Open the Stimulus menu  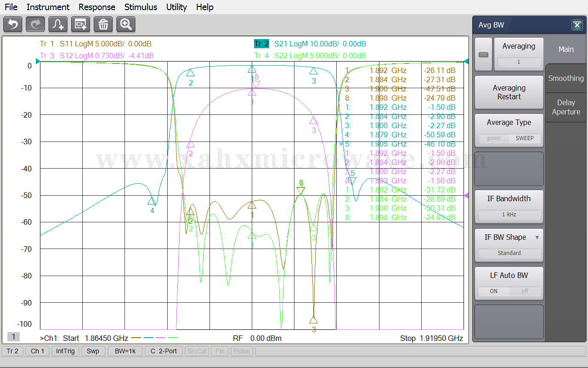(141, 7)
